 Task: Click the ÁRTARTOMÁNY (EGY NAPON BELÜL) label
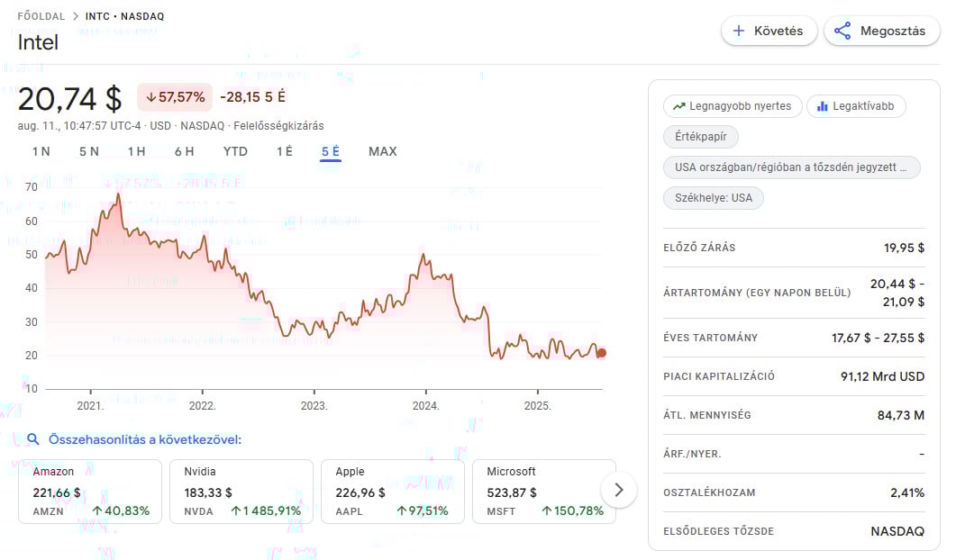tap(757, 293)
